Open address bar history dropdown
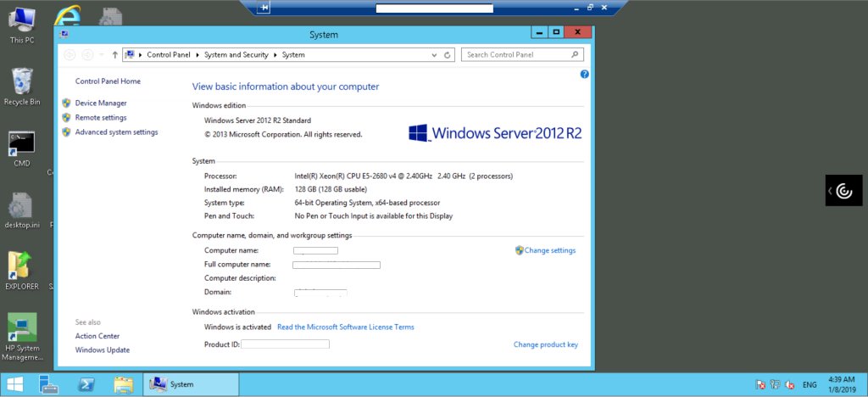This screenshot has height=397, width=868. [435, 55]
